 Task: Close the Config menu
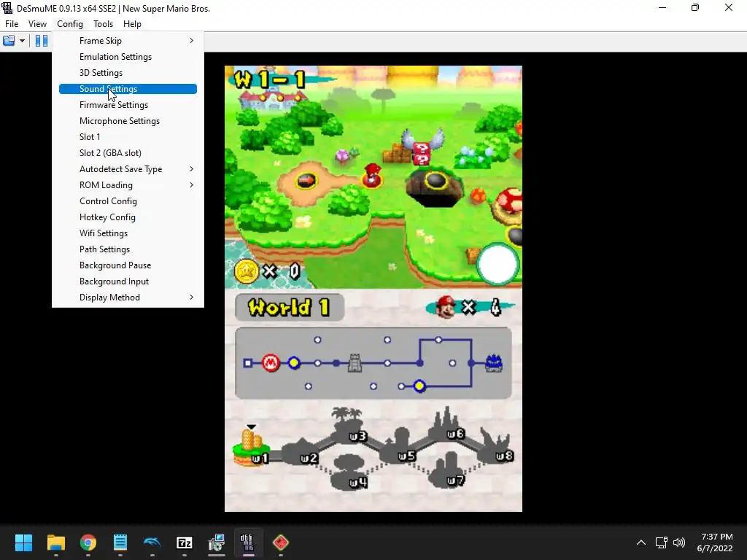pos(70,24)
